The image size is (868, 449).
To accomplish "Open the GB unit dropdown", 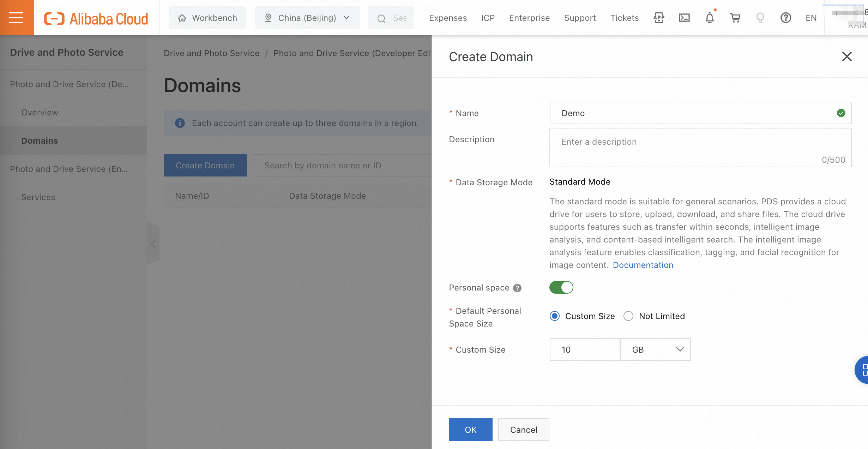I will click(x=655, y=349).
